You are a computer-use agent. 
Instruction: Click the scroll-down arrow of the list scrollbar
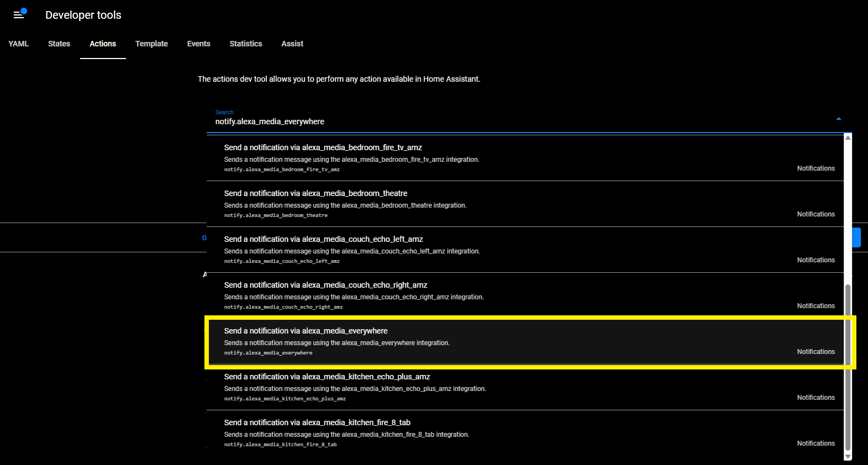click(848, 457)
